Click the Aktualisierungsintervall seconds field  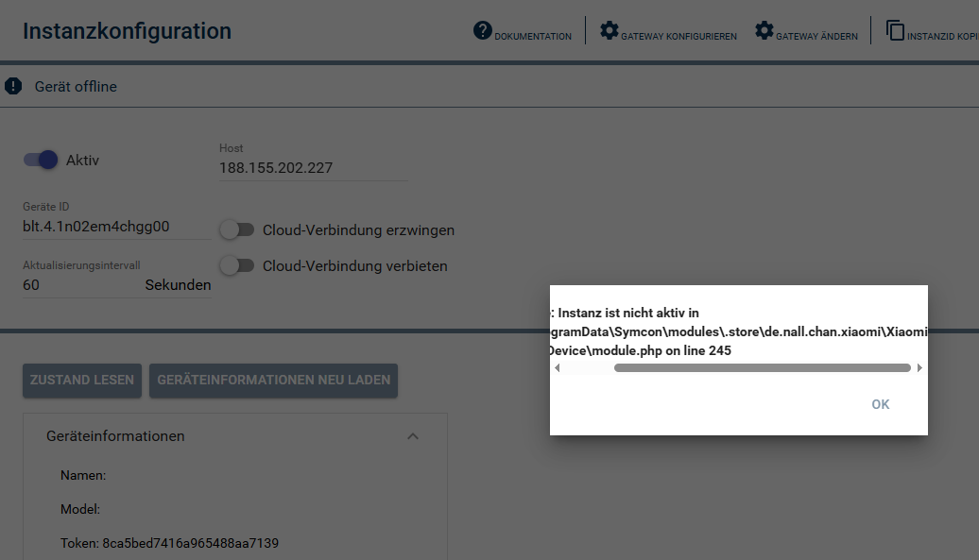[x=80, y=284]
